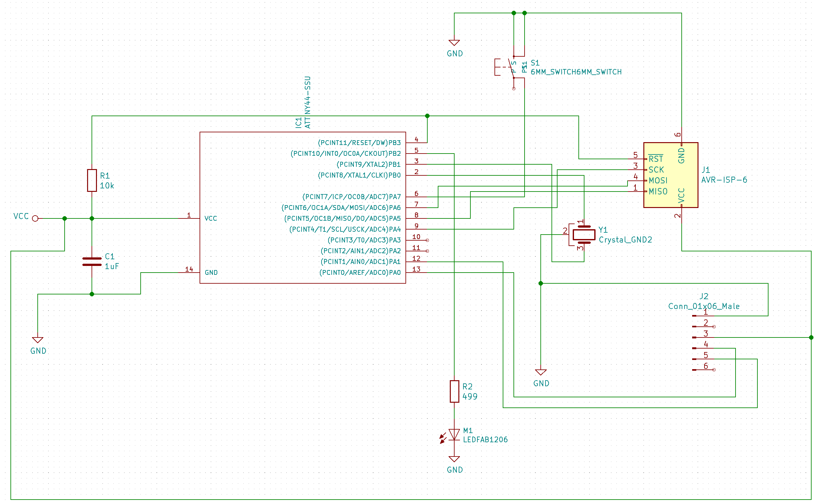
Task: Click the (PCINT10/INT0/OC0A/CKOUT)PB2 pin label
Action: (346, 153)
